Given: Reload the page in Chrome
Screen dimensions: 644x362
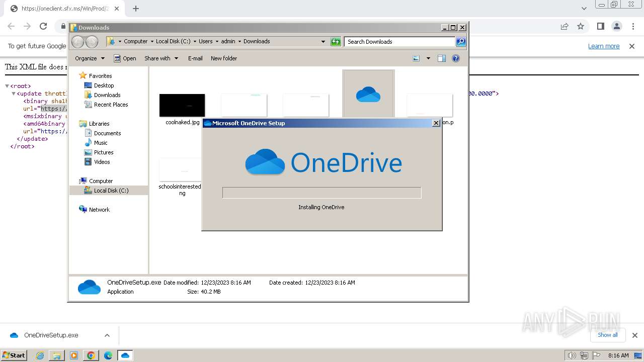Looking at the screenshot, I should coord(43,27).
